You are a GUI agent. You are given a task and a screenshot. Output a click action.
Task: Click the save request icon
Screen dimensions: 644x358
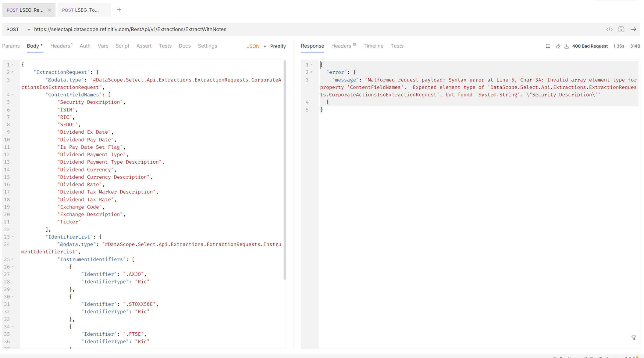click(621, 29)
